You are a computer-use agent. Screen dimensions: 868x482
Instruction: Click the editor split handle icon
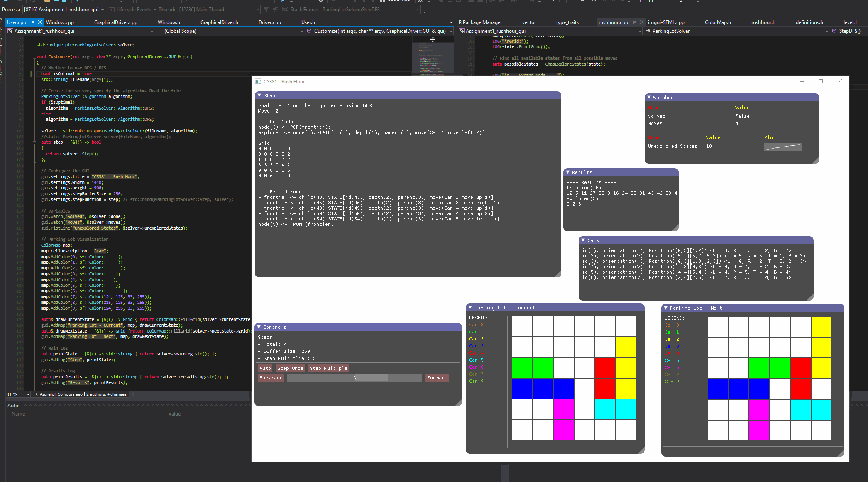(x=433, y=39)
